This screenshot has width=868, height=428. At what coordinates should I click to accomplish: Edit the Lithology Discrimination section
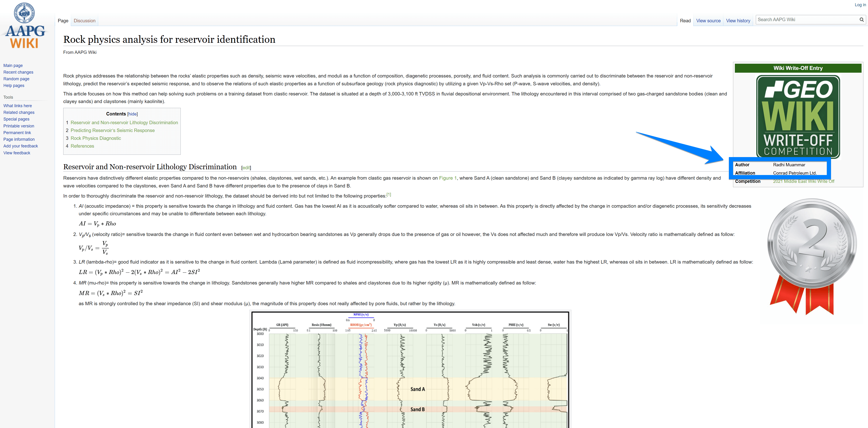click(246, 168)
